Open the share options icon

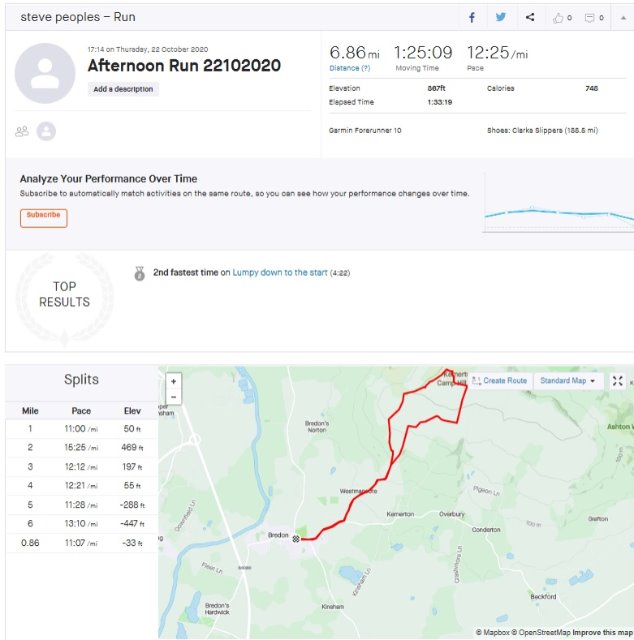pyautogui.click(x=529, y=17)
